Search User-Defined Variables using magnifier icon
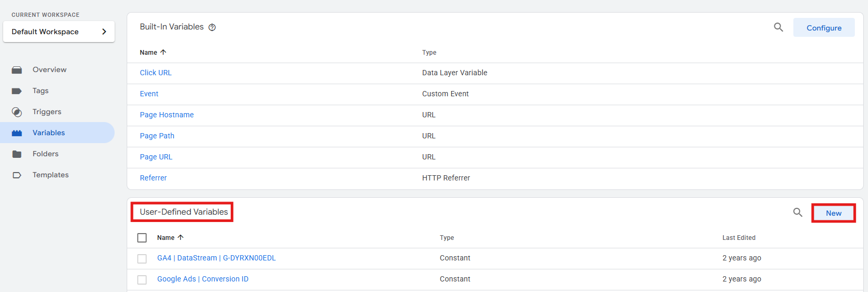This screenshot has height=292, width=868. point(798,213)
